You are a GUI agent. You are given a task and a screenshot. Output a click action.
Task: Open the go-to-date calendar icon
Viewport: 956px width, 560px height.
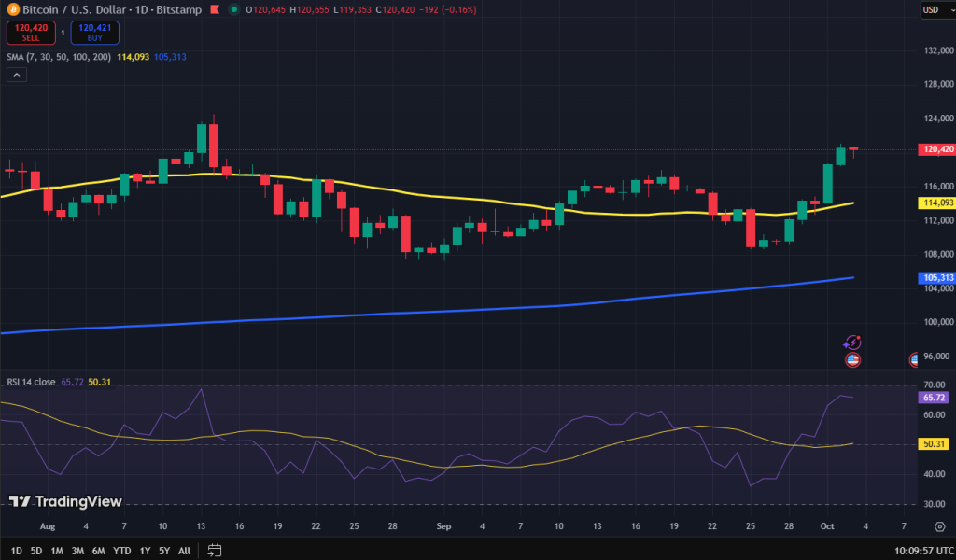[215, 551]
